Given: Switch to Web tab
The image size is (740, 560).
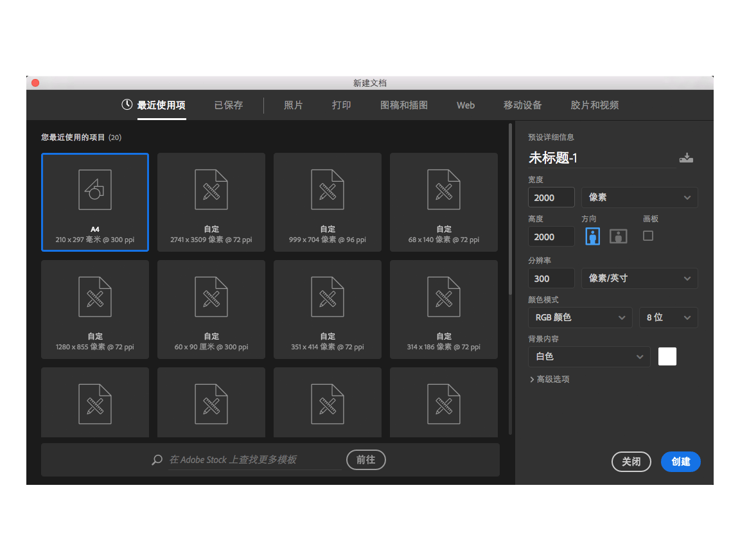Looking at the screenshot, I should point(465,105).
